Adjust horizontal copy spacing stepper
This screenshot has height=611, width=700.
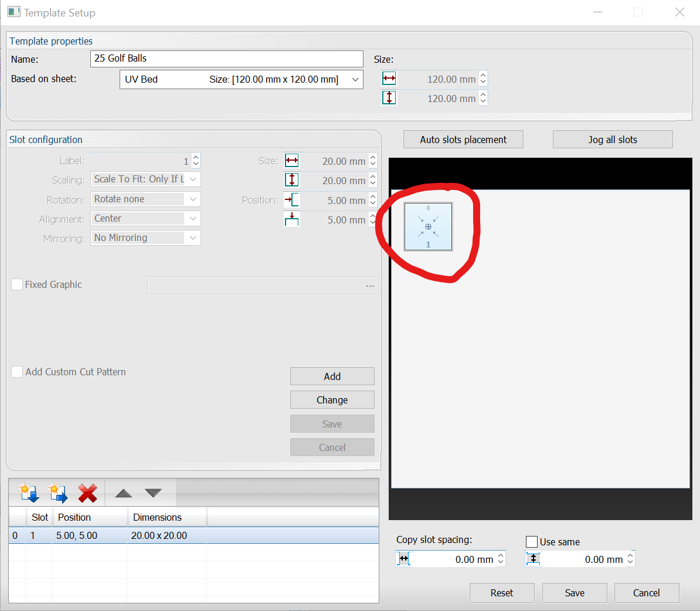pyautogui.click(x=501, y=559)
